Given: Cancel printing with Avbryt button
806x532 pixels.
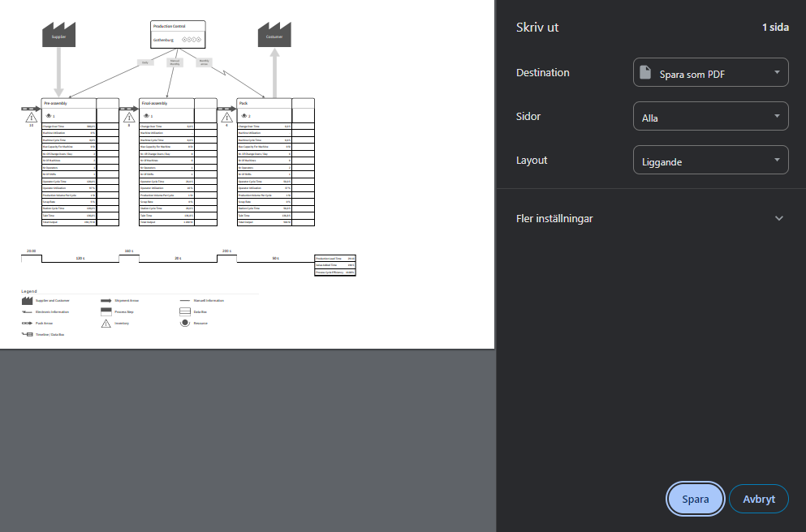Looking at the screenshot, I should pos(758,499).
